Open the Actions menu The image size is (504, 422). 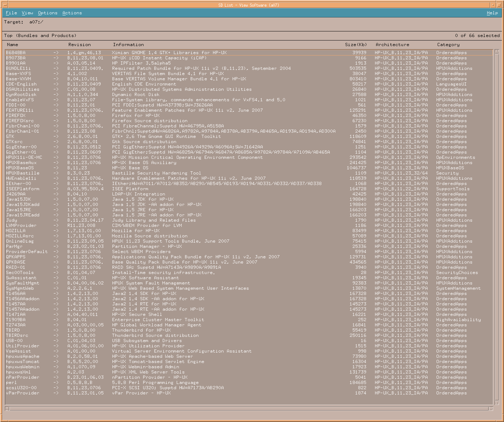click(x=72, y=13)
